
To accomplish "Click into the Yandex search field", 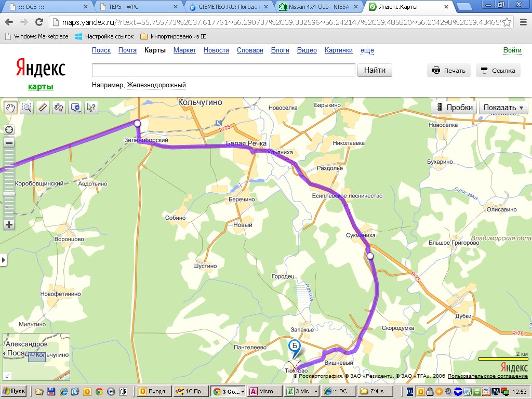I will tap(223, 70).
